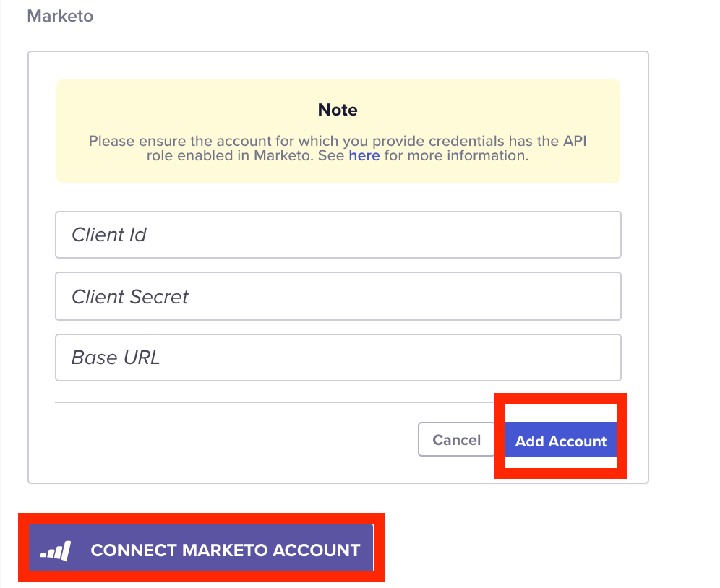
Task: Submit credentials with Add Account
Action: click(561, 439)
